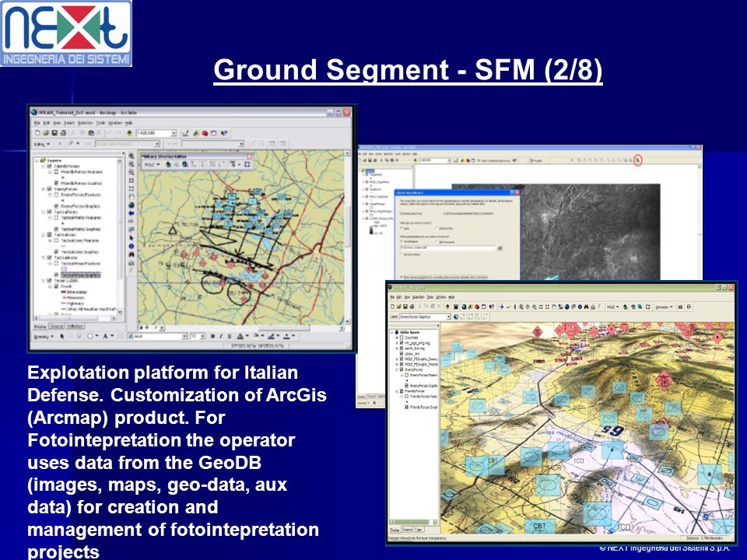
Task: Select the Schema only radio in Extract Data Wizard
Action: tap(437, 228)
